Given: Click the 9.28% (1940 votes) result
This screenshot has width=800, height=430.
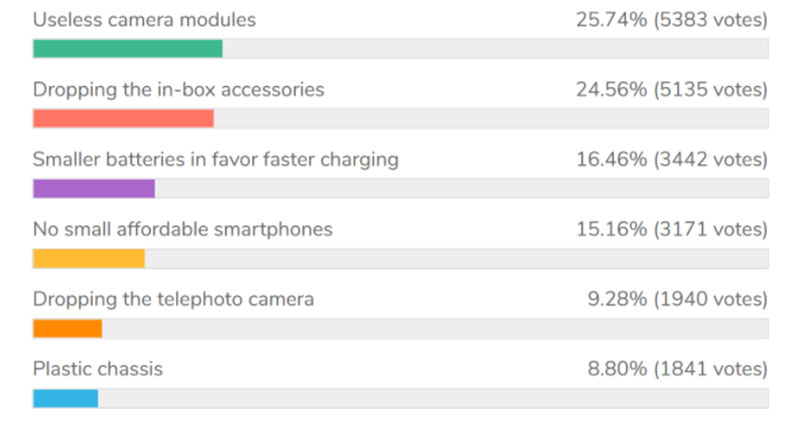Looking at the screenshot, I should click(x=678, y=299).
